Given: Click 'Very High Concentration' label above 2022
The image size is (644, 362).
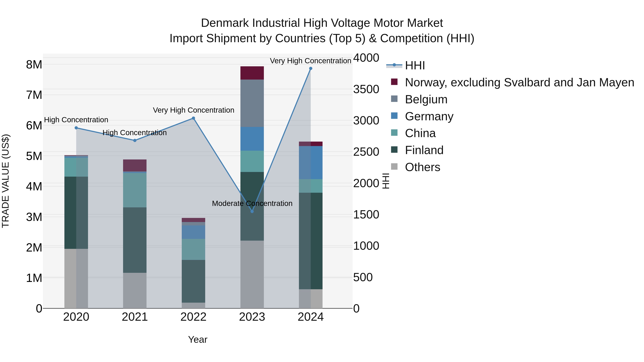Looking at the screenshot, I should pyautogui.click(x=194, y=110).
